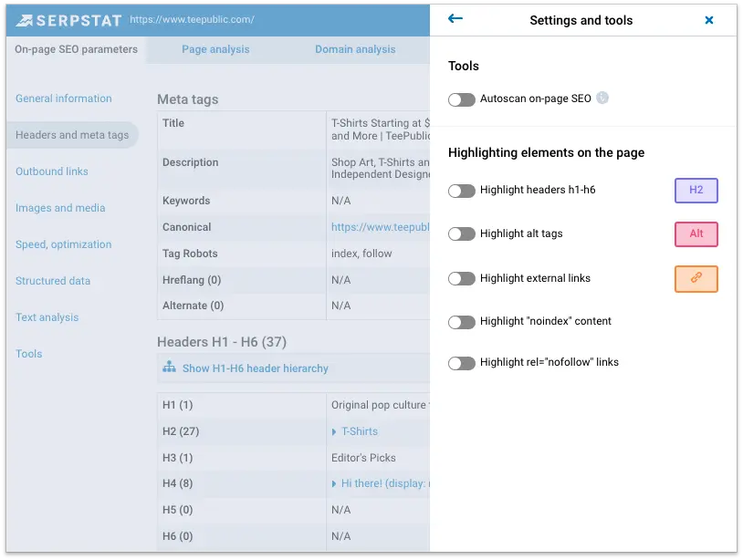Enable Autoscan on-page SEO toggle
Viewport: 743px width, 560px height.
[x=462, y=99]
